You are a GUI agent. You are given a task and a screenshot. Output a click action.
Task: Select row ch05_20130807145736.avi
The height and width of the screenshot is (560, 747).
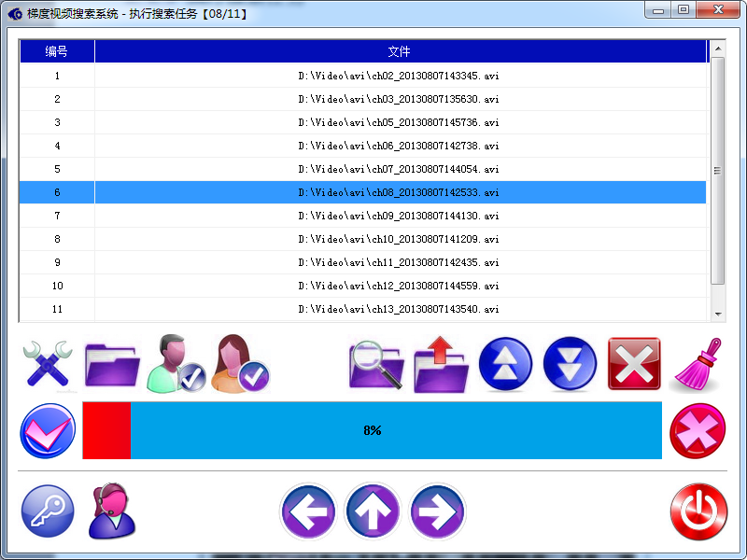click(x=362, y=122)
